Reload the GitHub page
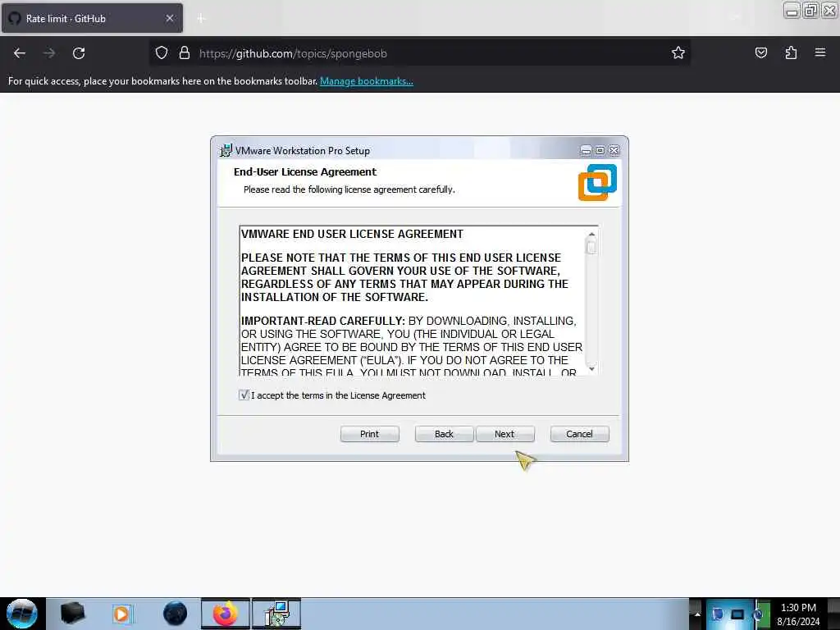 tap(79, 53)
